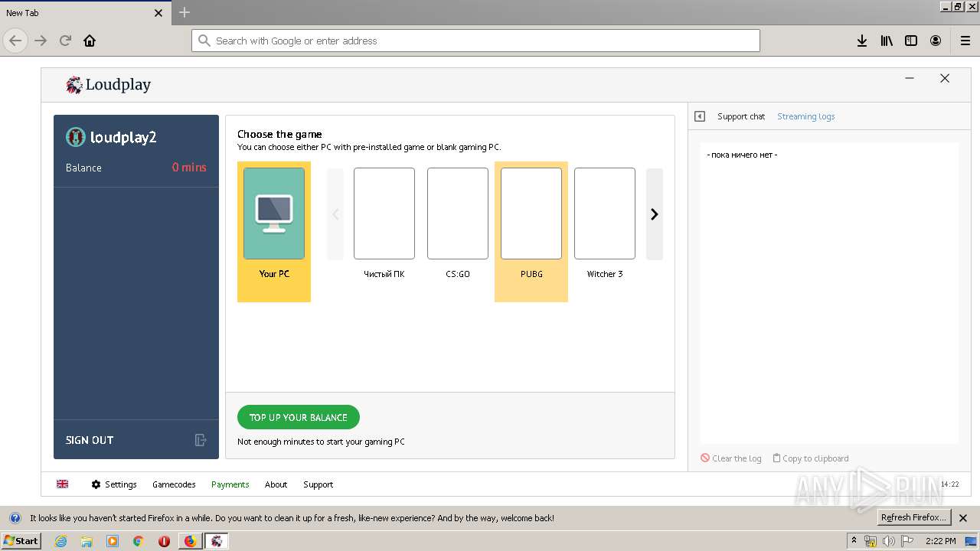Image resolution: width=980 pixels, height=551 pixels.
Task: Open Gamecodes menu item
Action: (x=174, y=484)
